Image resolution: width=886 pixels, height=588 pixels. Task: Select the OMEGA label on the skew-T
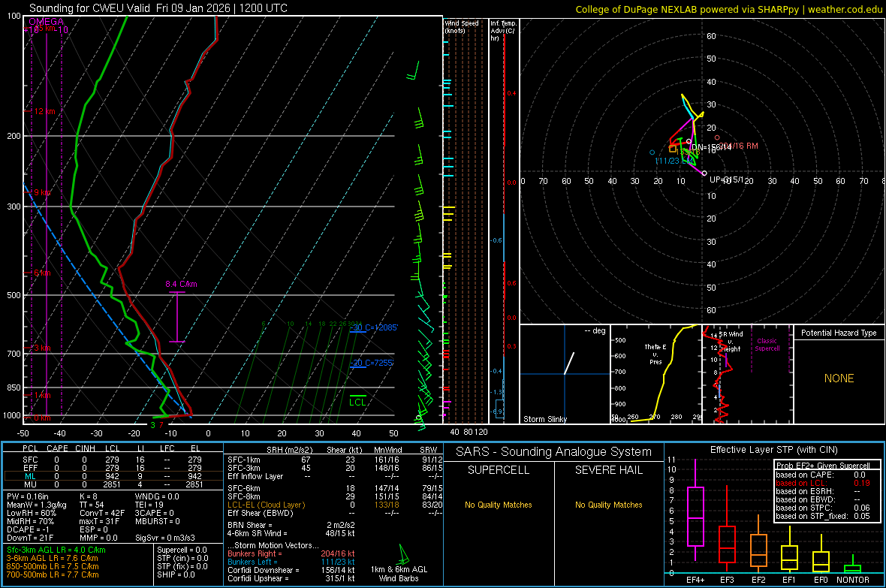(x=47, y=22)
